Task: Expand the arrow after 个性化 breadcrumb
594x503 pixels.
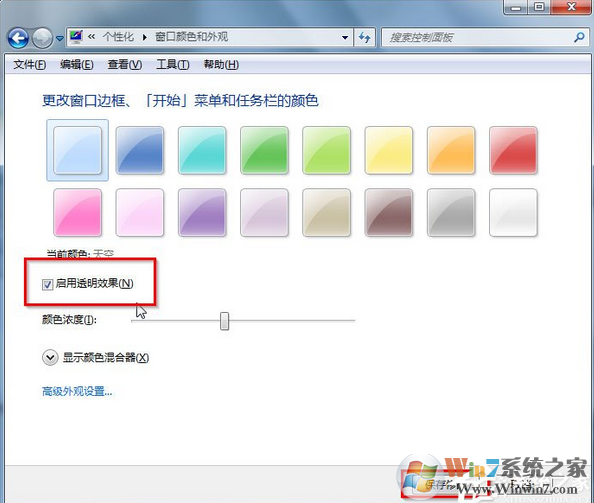Action: click(x=145, y=37)
